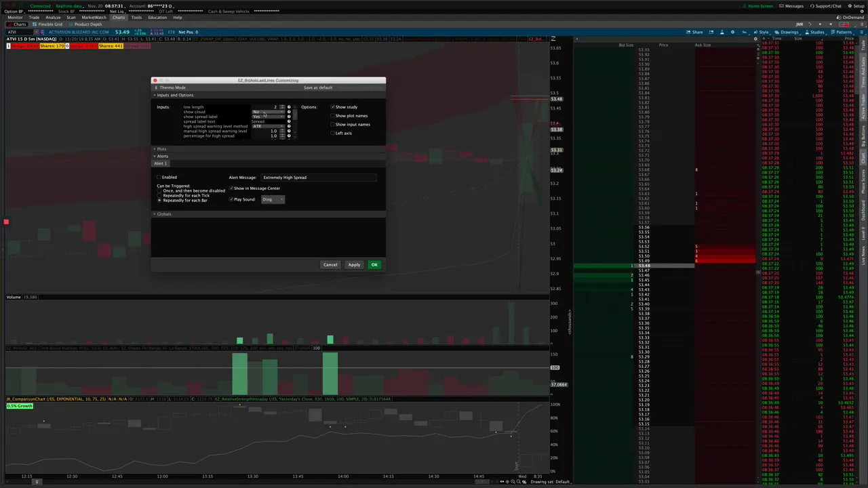Click the OK button
868x488 pixels.
(x=374, y=265)
